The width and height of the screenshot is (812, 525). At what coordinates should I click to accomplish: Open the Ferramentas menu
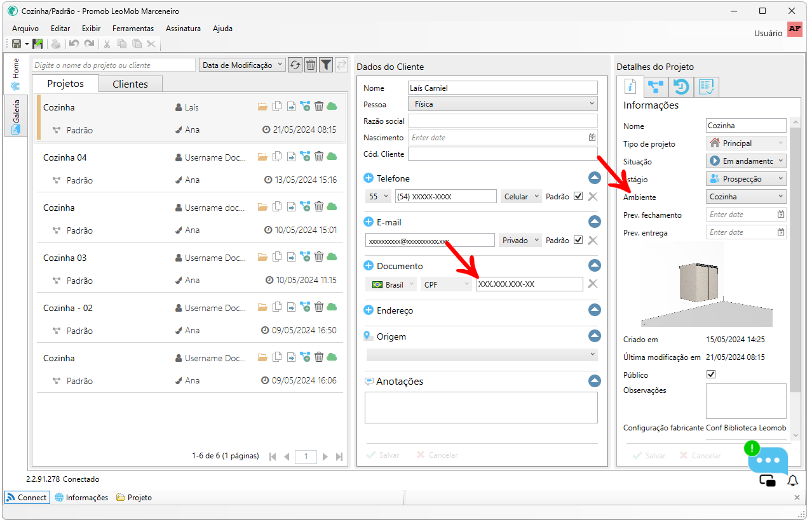[x=133, y=29]
